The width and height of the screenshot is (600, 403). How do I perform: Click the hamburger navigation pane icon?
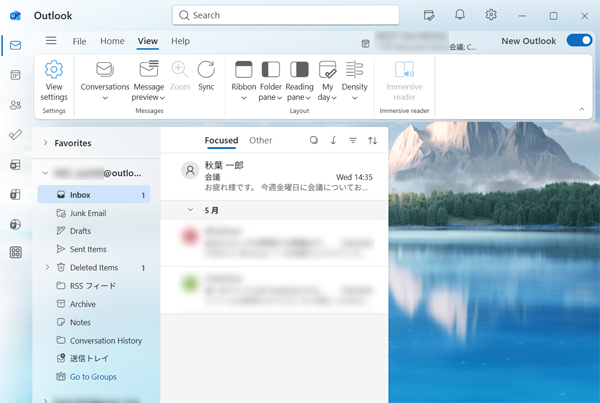tap(51, 41)
